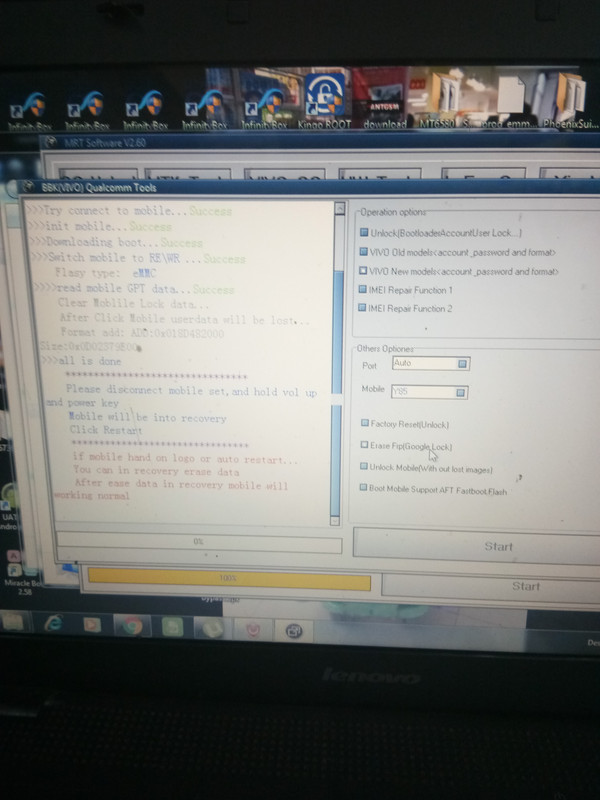Open Miracle Box 2.58 desktop shortcut
Screen dimensions: 600x800
pyautogui.click(x=20, y=574)
